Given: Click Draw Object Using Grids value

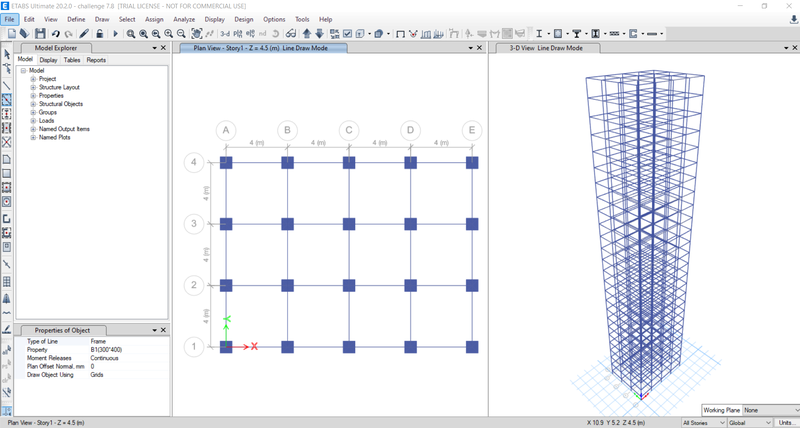Looking at the screenshot, I should pyautogui.click(x=97, y=374).
